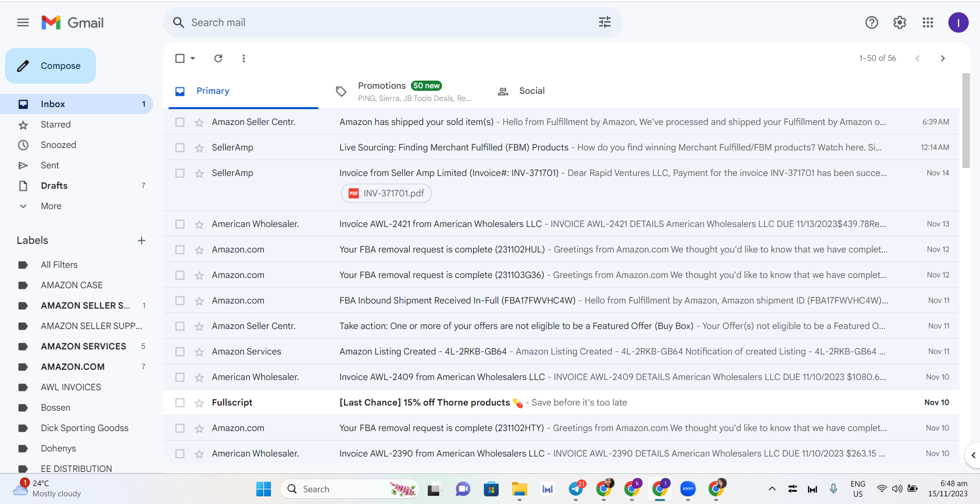This screenshot has width=980, height=504.
Task: Click the Windows taskbar Search box
Action: click(x=350, y=489)
